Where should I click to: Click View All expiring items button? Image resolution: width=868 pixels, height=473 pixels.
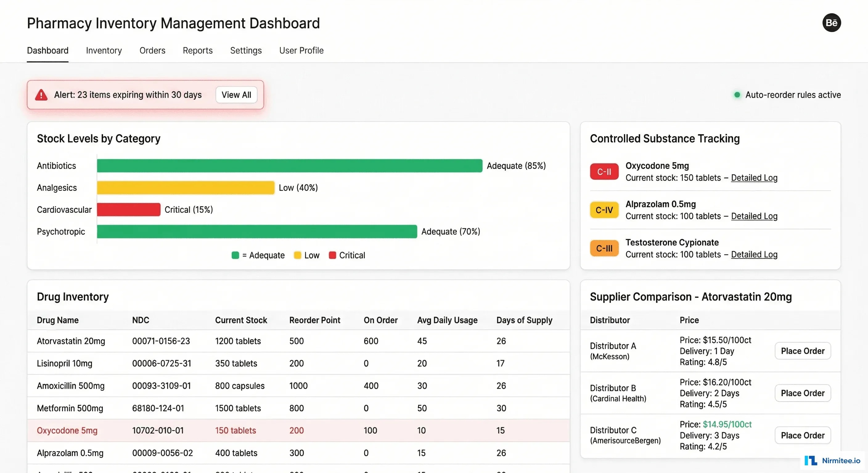[236, 95]
